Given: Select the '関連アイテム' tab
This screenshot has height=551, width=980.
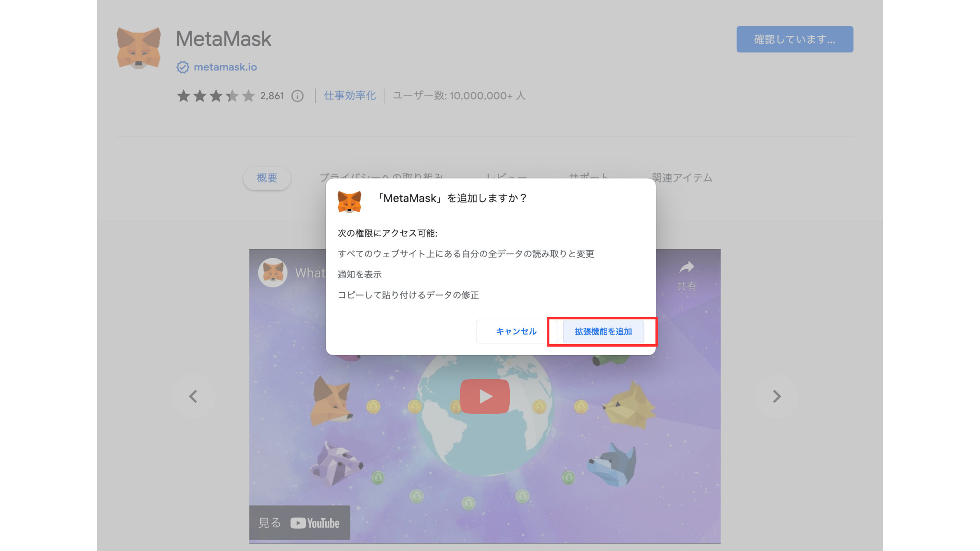Looking at the screenshot, I should point(682,178).
